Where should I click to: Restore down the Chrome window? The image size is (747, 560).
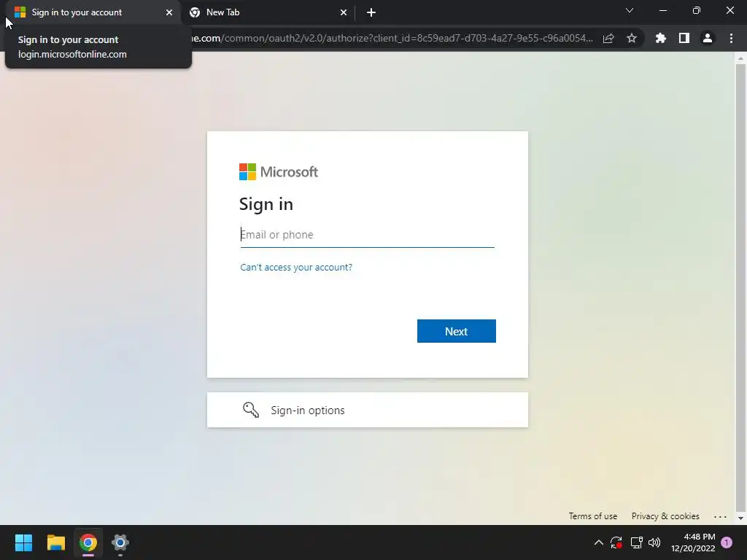tap(697, 10)
